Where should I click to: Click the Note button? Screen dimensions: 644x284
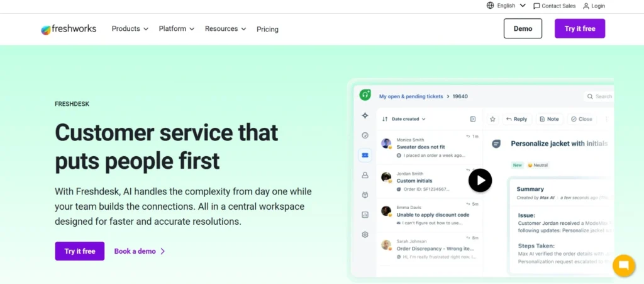(549, 119)
